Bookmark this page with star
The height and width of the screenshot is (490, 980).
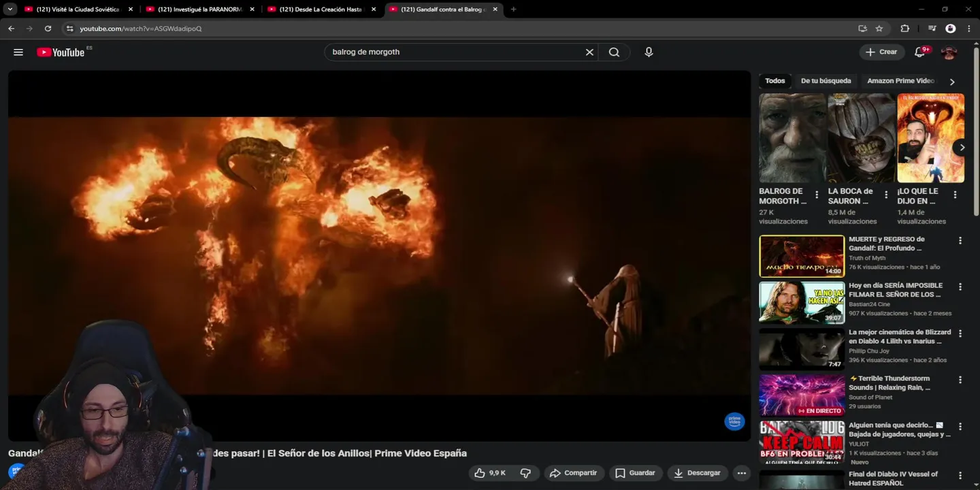pyautogui.click(x=879, y=29)
